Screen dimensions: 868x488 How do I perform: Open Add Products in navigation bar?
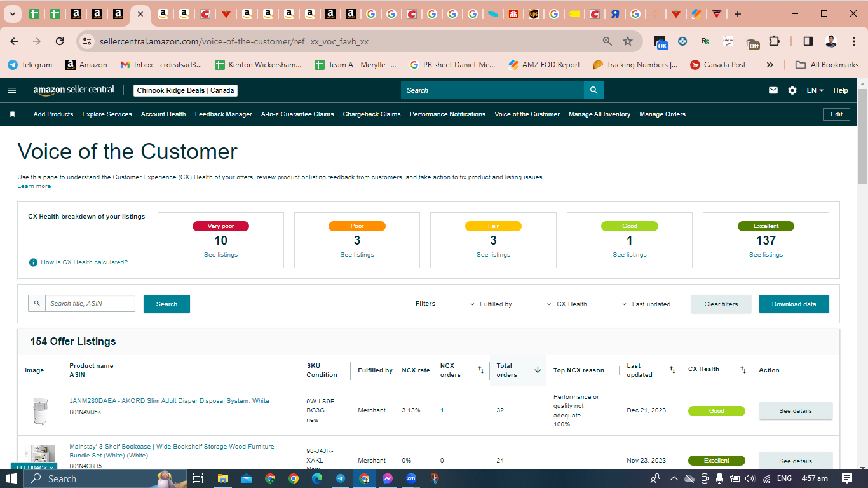pyautogui.click(x=53, y=114)
